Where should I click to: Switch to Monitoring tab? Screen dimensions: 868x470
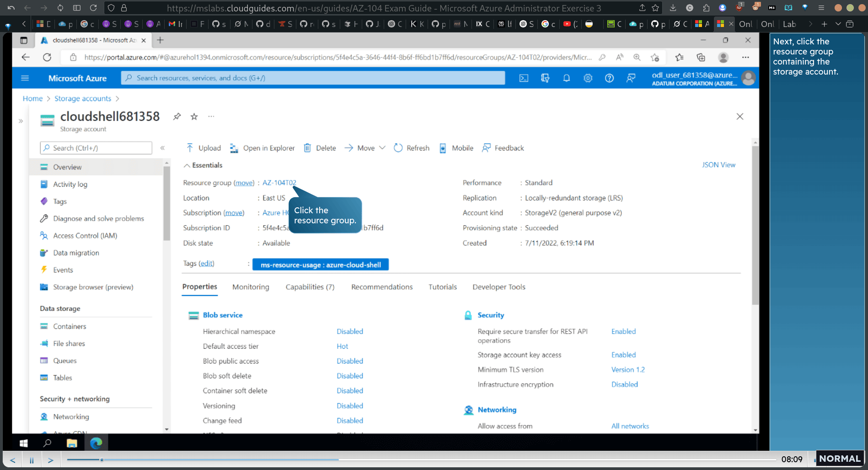(x=251, y=287)
